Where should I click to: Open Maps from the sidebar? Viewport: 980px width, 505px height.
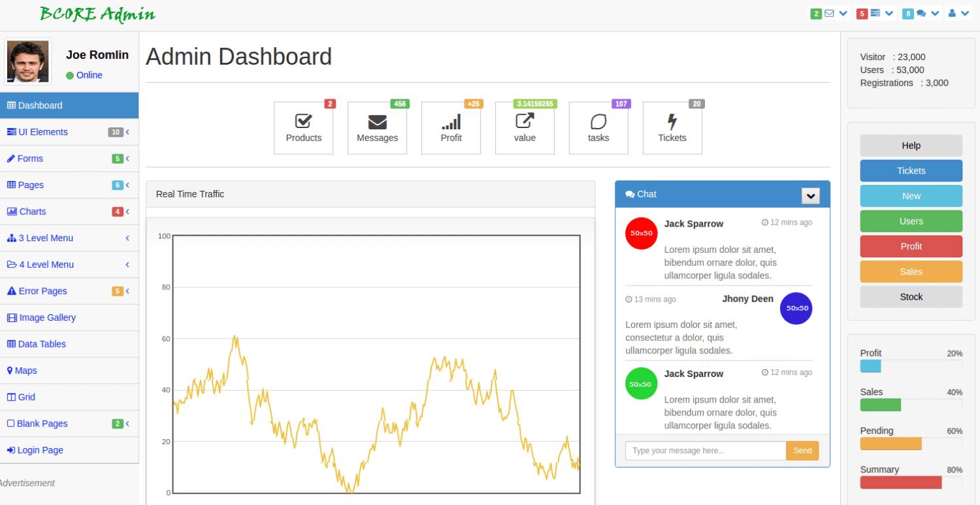coord(69,370)
